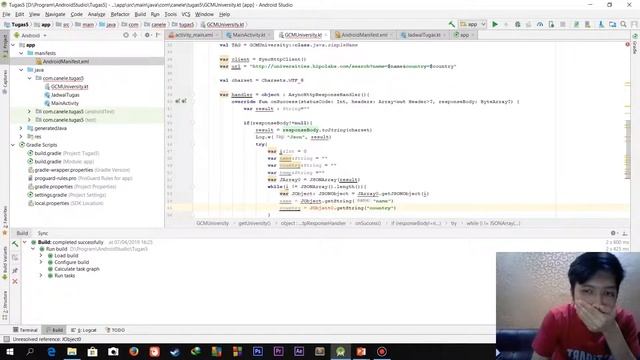640x360 pixels.
Task: Expand the com.canele.tugas5 (androidTest) package
Action: (x=29, y=111)
